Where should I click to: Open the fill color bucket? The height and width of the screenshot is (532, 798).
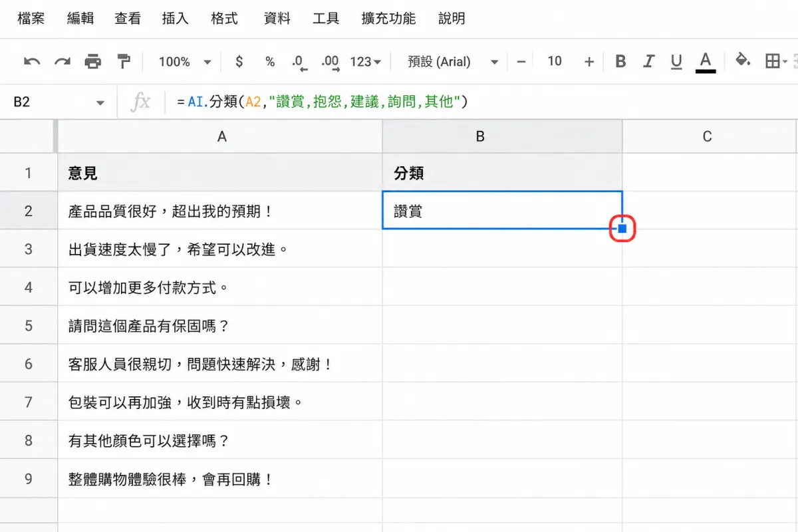click(743, 61)
